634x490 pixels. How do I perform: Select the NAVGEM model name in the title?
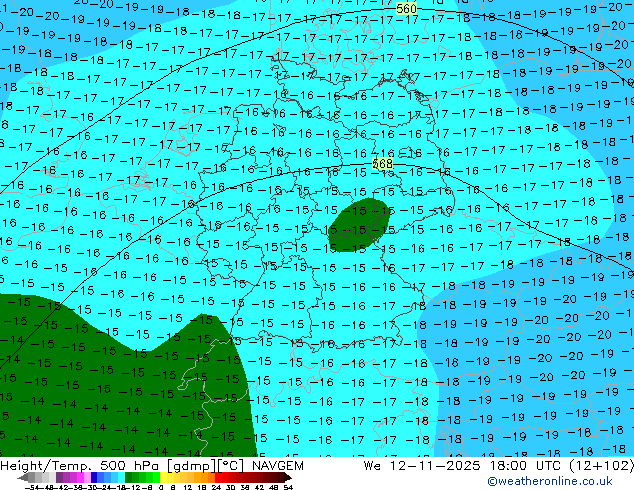(277, 466)
